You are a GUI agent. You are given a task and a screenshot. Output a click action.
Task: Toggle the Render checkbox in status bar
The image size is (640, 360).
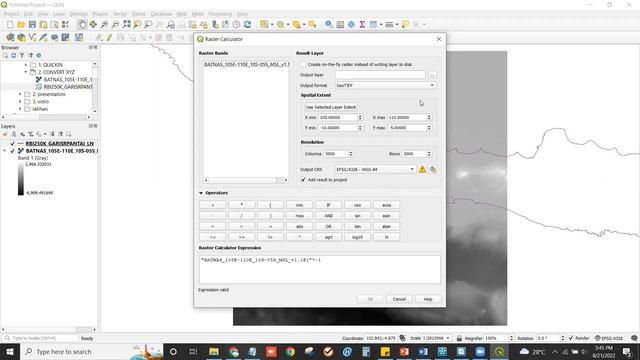[x=571, y=338]
